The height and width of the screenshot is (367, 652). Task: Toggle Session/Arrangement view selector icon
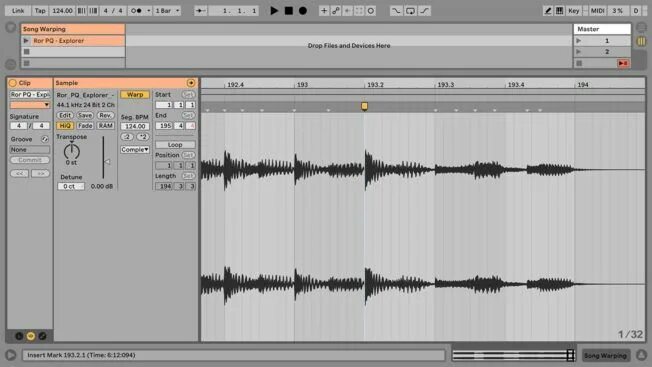pyautogui.click(x=642, y=41)
